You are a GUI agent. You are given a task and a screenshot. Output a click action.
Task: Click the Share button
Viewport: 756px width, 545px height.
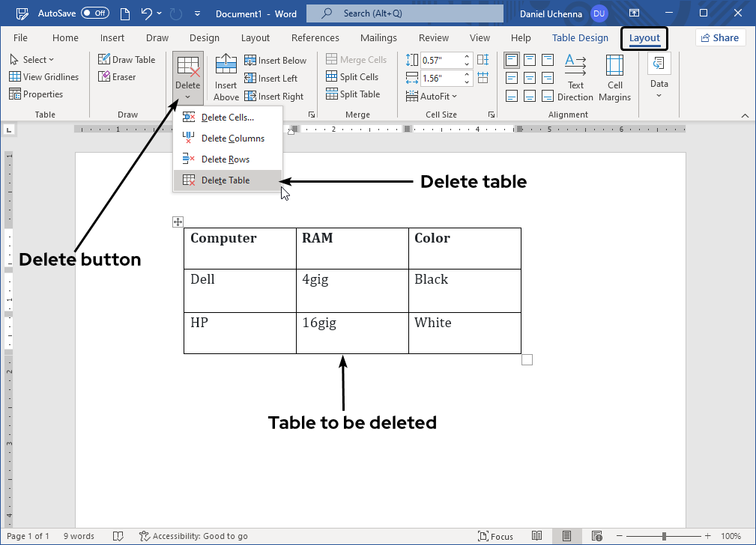tap(718, 38)
